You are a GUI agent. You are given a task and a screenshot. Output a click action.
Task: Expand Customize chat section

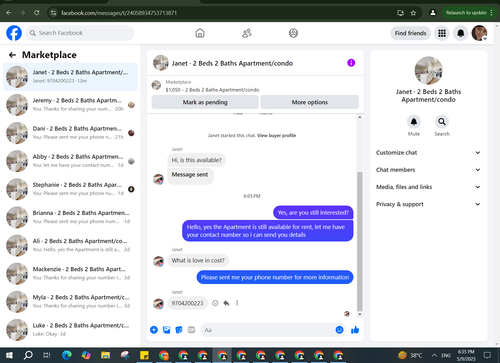[x=428, y=153]
